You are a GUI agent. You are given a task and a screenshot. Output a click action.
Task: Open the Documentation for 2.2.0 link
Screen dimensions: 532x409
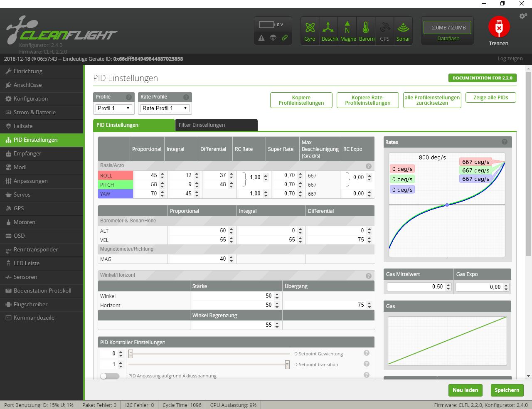point(482,78)
